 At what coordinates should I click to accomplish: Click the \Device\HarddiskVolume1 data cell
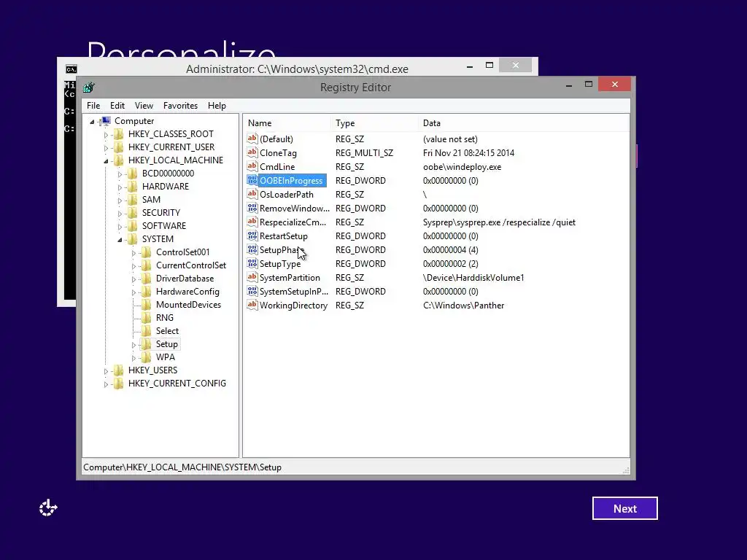473,278
